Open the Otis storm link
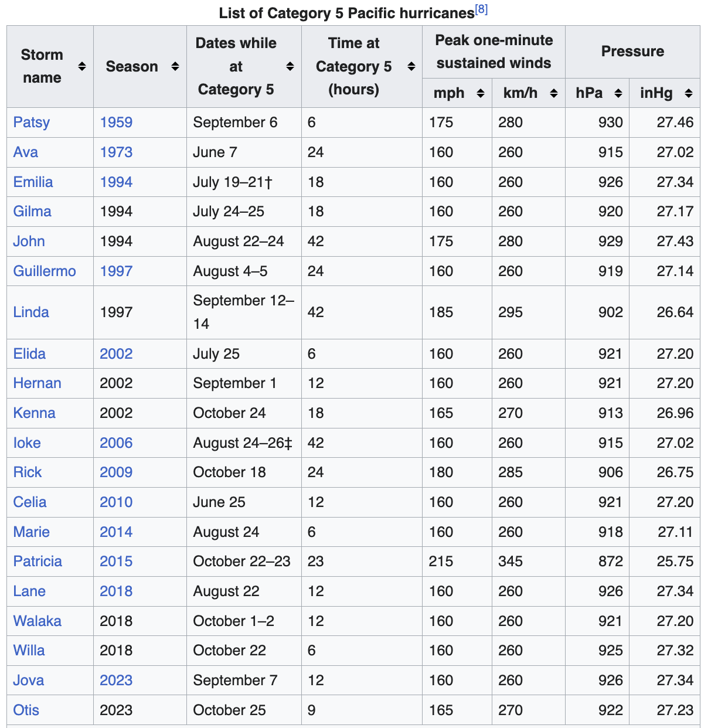 pos(26,710)
